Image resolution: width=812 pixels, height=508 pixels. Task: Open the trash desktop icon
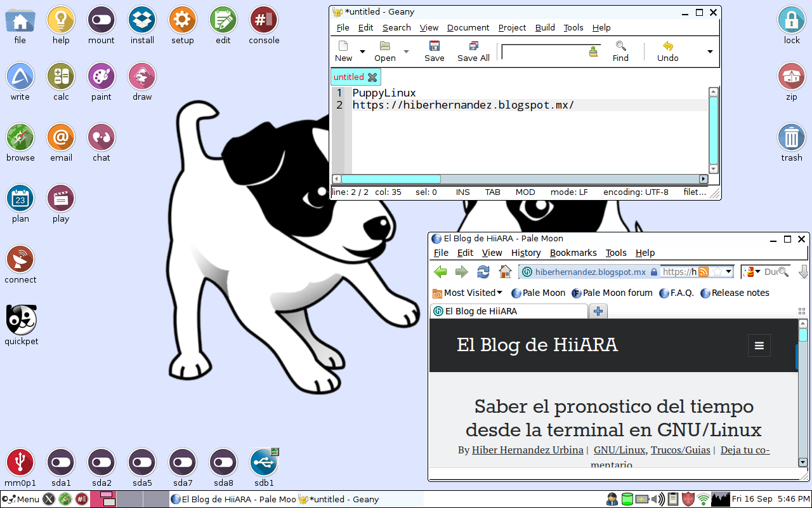click(792, 144)
